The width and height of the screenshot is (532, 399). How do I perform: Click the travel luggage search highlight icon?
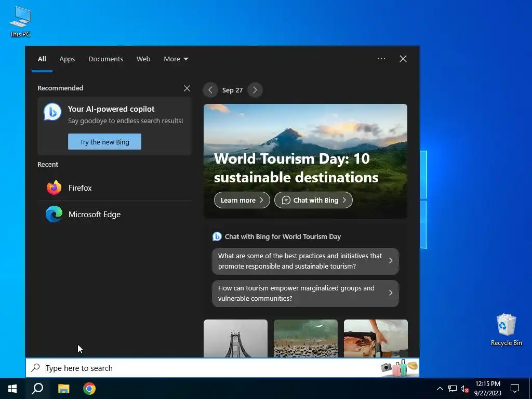click(x=399, y=368)
